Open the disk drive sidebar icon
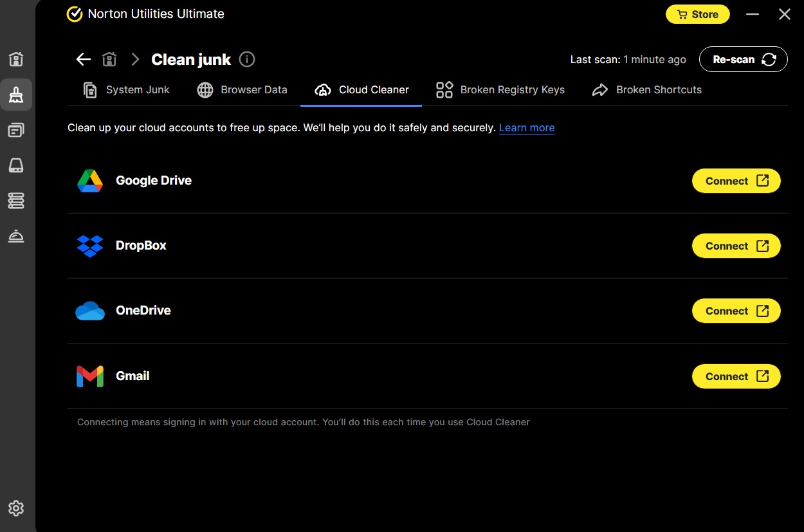Screen dimensions: 804x532 click(16, 165)
